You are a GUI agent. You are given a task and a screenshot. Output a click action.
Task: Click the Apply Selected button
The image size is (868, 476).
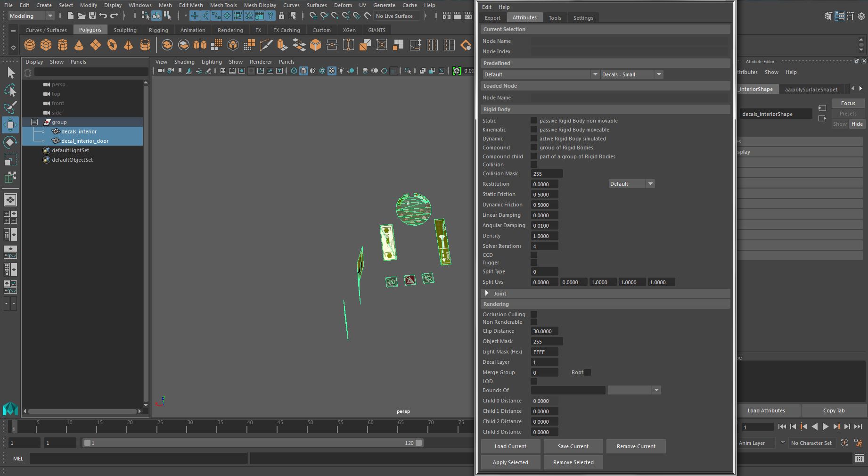pyautogui.click(x=510, y=462)
